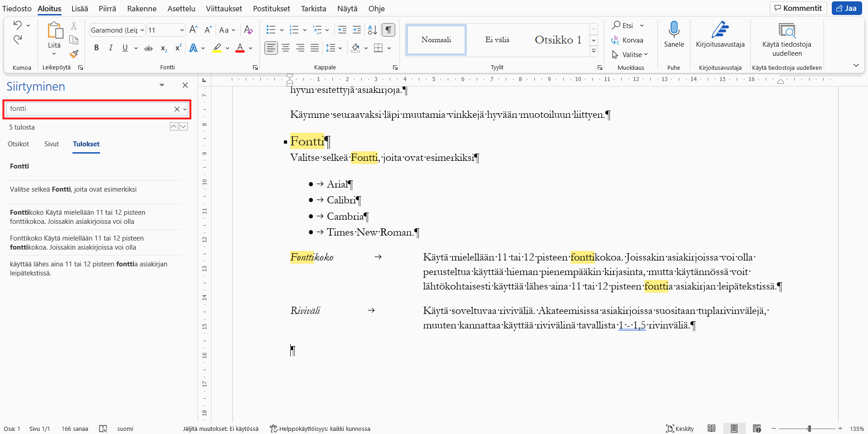Click the Sanele microphone icon
This screenshot has height=434, width=868.
pos(674,29)
